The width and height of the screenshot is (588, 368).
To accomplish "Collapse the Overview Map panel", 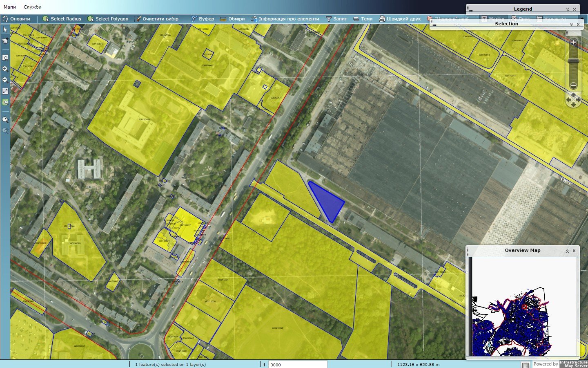I will click(x=567, y=251).
